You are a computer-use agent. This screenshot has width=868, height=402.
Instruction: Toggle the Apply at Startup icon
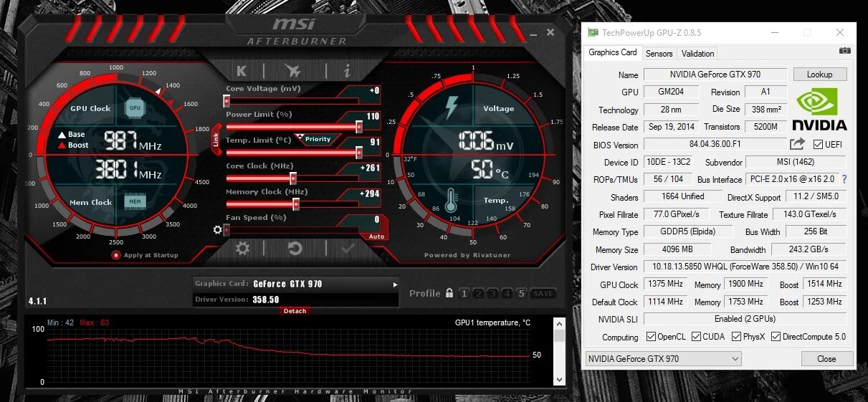tap(115, 255)
